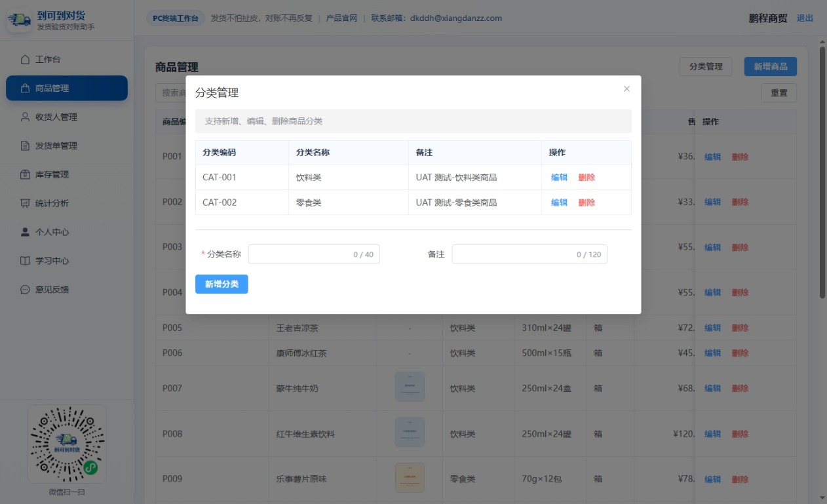Click cell text CAT-002

(x=220, y=203)
